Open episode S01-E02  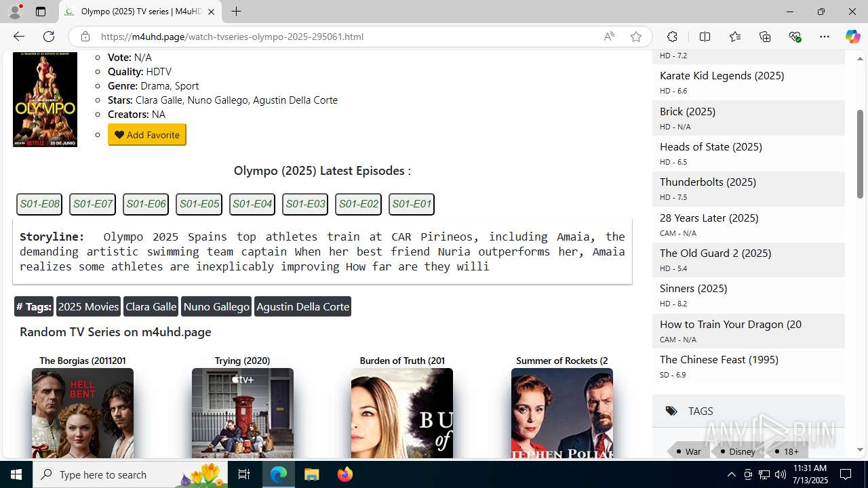[x=359, y=204]
